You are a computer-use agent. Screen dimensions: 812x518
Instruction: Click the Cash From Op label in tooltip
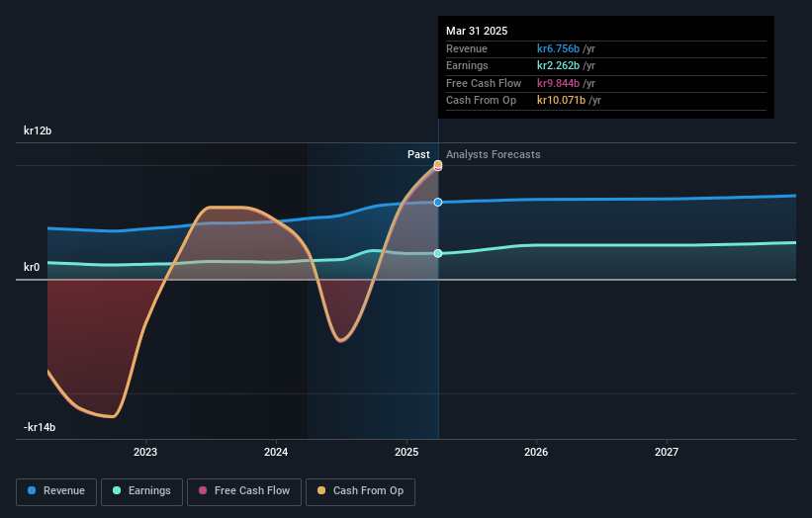tap(481, 101)
